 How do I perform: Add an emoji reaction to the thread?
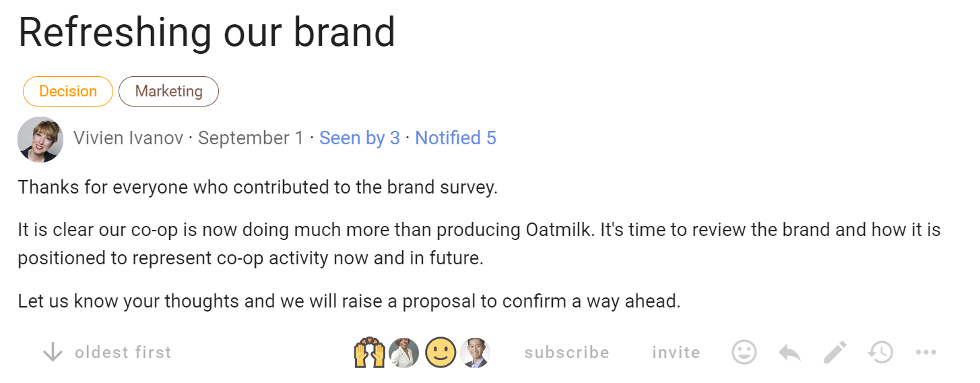coord(744,352)
